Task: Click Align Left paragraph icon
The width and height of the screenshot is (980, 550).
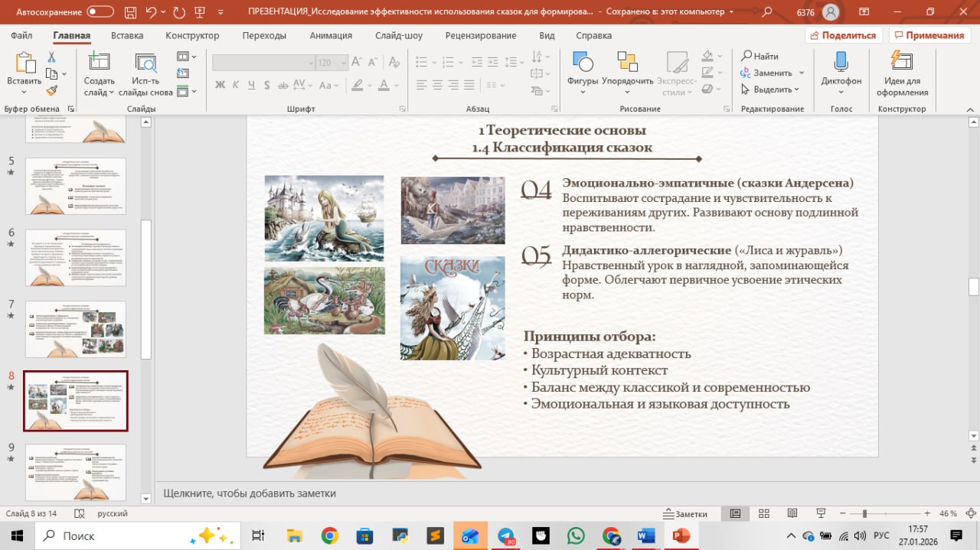Action: tap(420, 85)
